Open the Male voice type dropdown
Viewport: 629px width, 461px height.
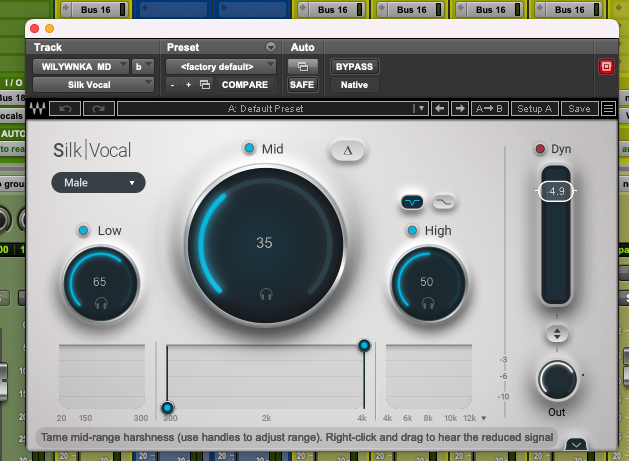pos(98,183)
